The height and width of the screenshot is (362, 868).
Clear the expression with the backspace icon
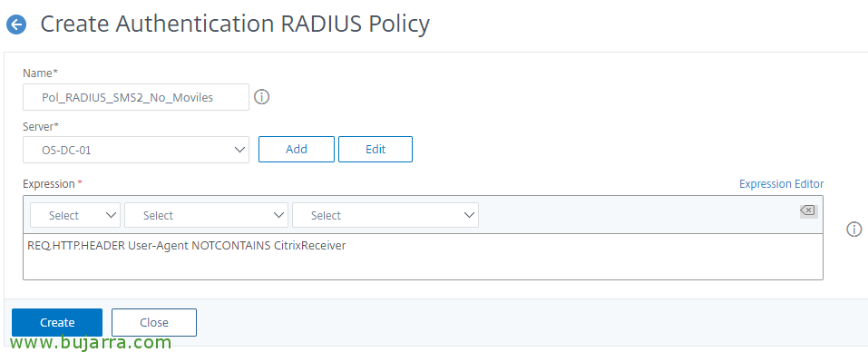point(808,210)
